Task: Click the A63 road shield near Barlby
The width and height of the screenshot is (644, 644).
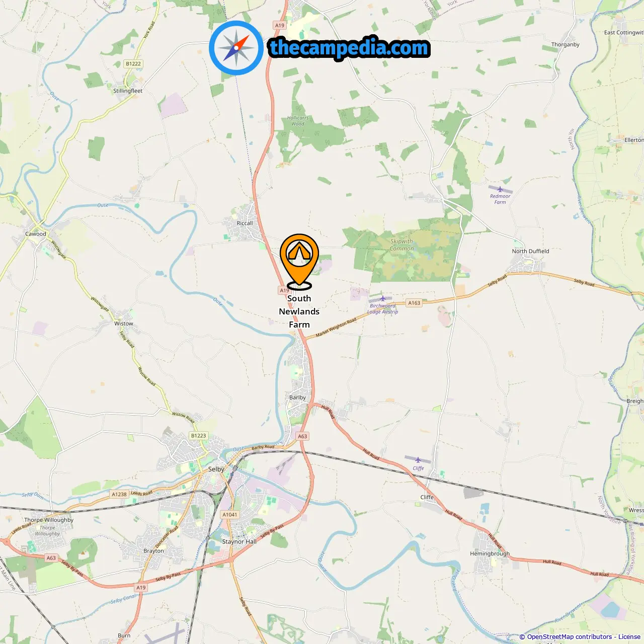Action: (302, 436)
